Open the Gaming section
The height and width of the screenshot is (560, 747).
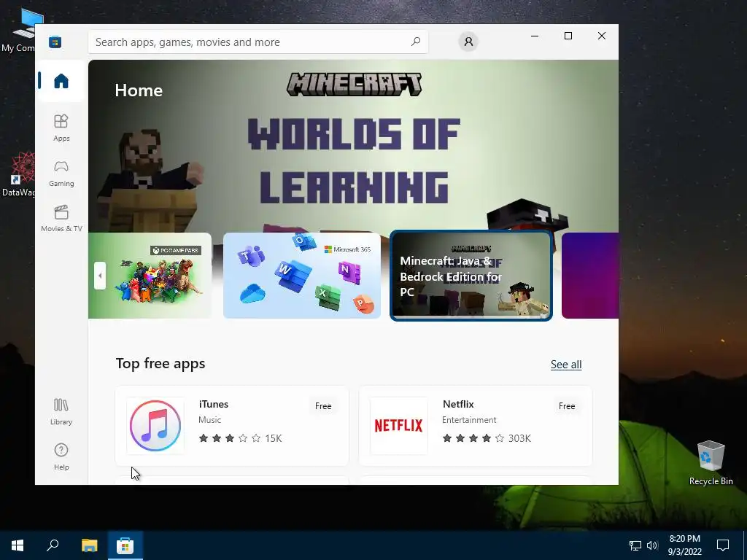coord(61,174)
